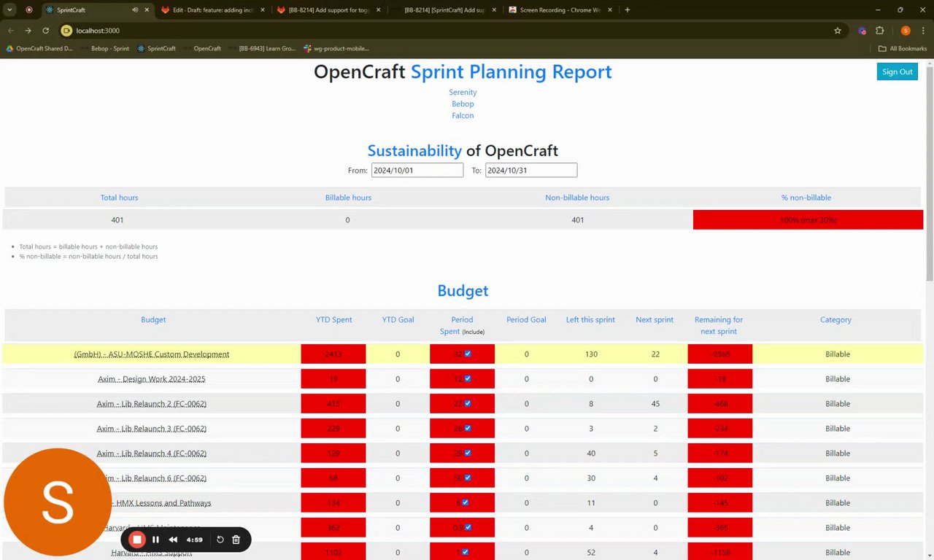Restart the recording with the circular arrow

pyautogui.click(x=220, y=540)
